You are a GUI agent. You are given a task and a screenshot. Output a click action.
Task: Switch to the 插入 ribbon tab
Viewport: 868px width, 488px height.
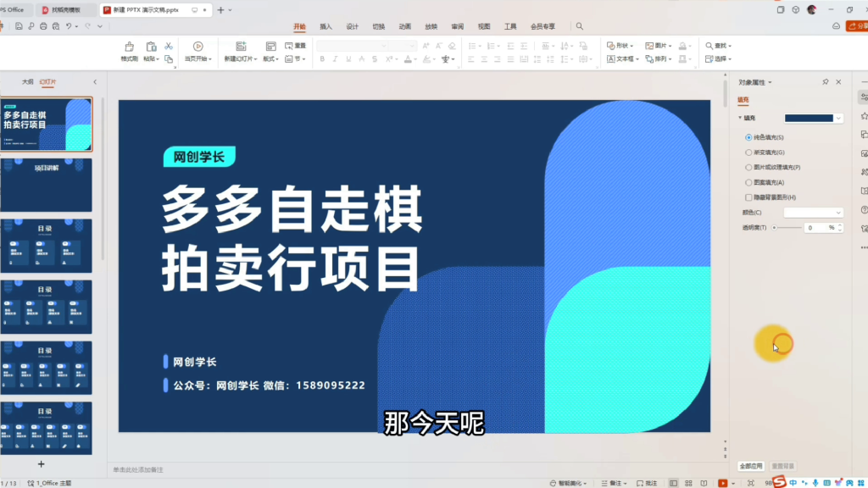pyautogui.click(x=325, y=26)
